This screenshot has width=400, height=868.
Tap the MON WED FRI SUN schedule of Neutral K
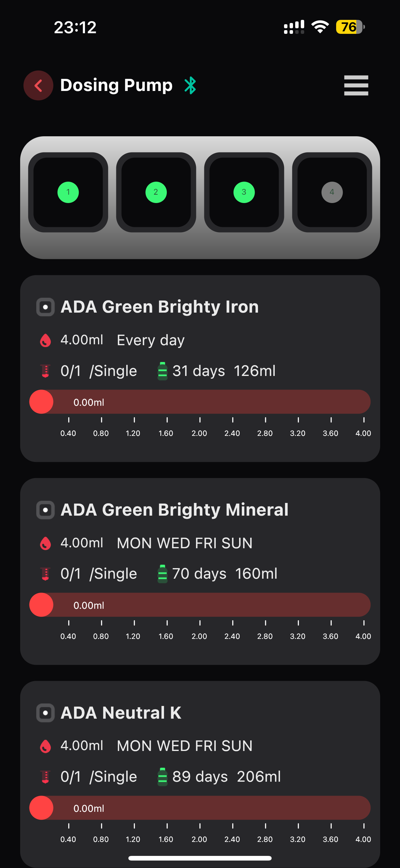[x=184, y=746]
